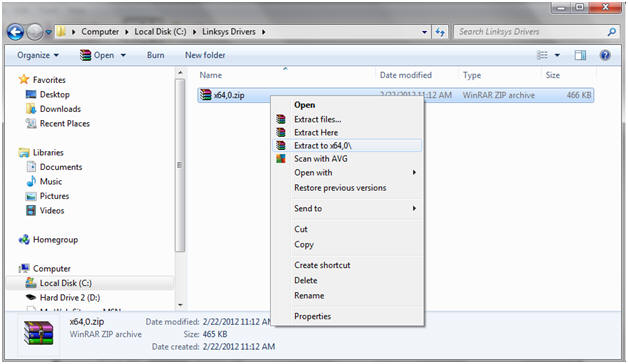
Task: Click the search magnifier icon
Action: [612, 32]
